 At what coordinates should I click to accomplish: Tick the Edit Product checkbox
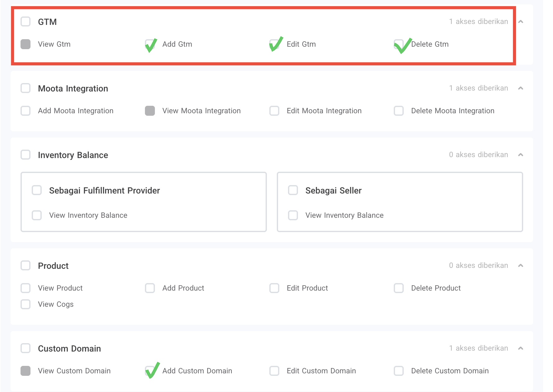[x=274, y=288]
